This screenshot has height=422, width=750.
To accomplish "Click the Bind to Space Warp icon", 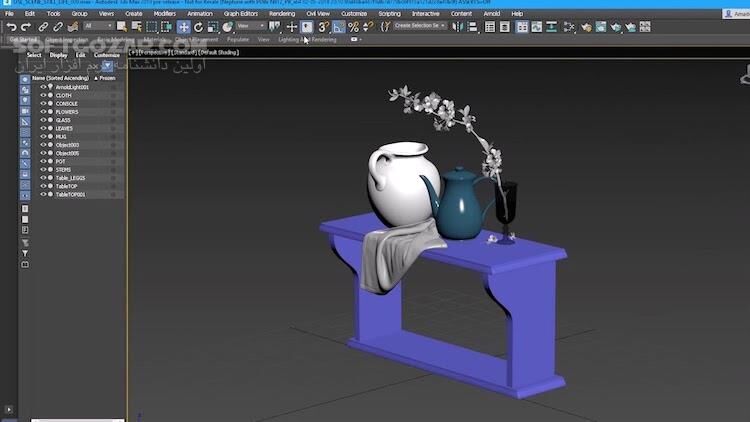I will pos(73,27).
